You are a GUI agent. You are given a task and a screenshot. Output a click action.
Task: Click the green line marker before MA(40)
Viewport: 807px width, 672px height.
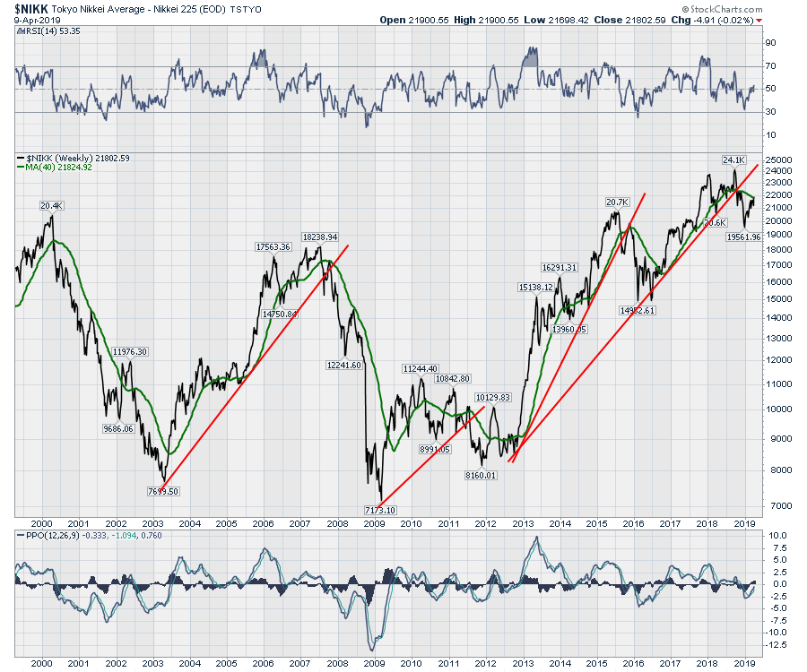[21, 168]
